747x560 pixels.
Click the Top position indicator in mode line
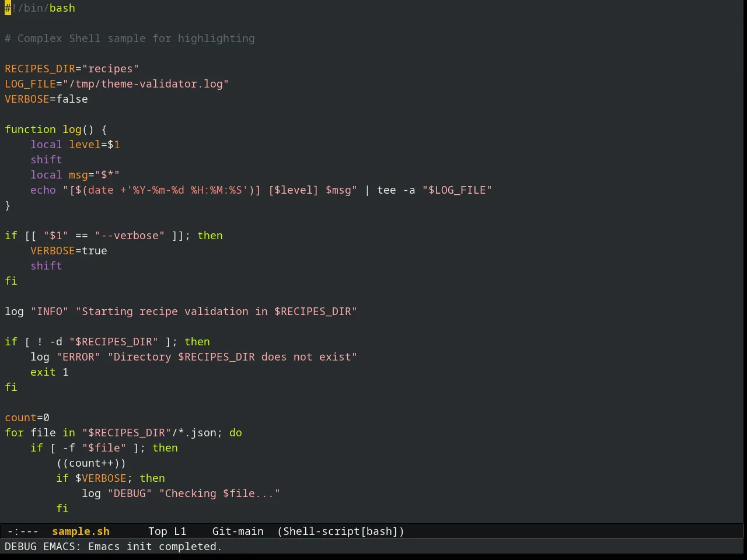tap(158, 531)
